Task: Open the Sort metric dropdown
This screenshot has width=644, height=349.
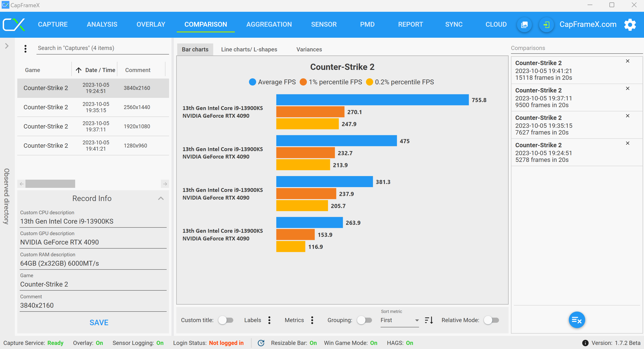Action: pyautogui.click(x=399, y=320)
